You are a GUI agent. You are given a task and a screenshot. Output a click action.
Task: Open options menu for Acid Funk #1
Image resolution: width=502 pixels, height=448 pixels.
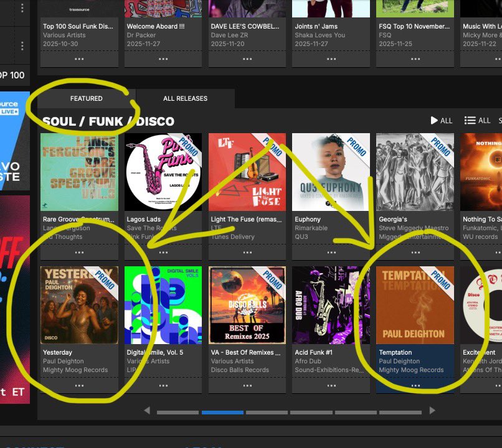coord(331,386)
